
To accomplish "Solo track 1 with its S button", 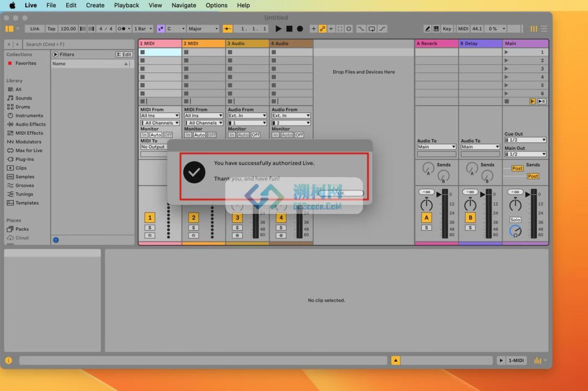I will [150, 228].
